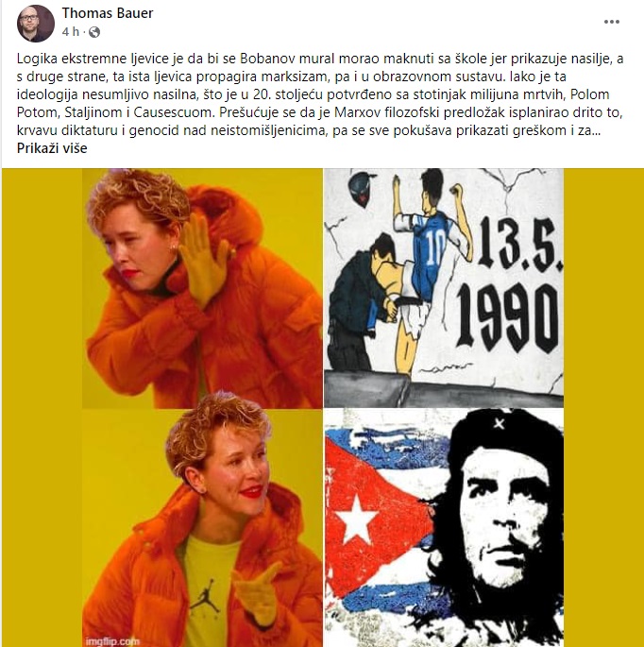The height and width of the screenshot is (647, 644).
Task: Open Thomas Bauer's profile picture avatar
Action: 36,23
